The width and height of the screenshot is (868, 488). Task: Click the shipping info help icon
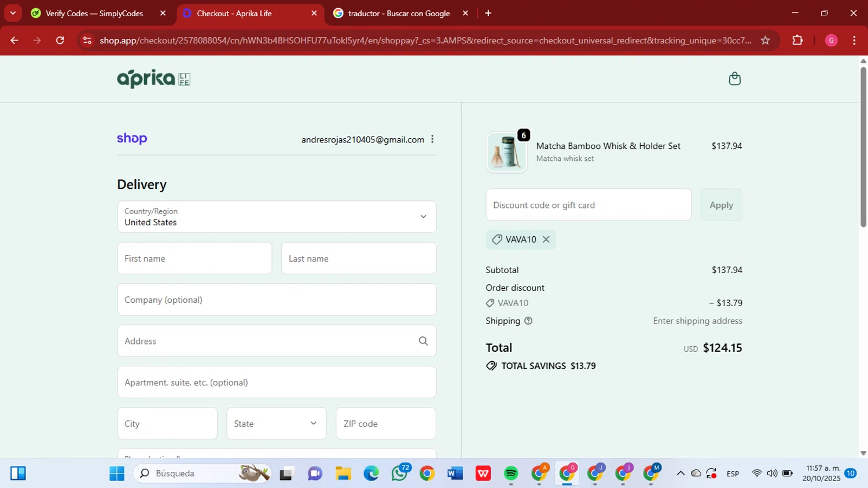pos(528,321)
